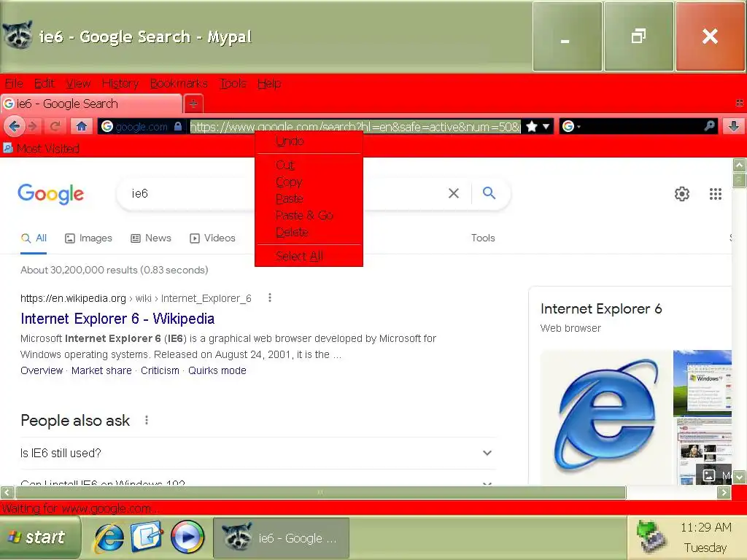Launch Internet Explorer from quick launch
Screen dimensions: 747x560
[109, 537]
